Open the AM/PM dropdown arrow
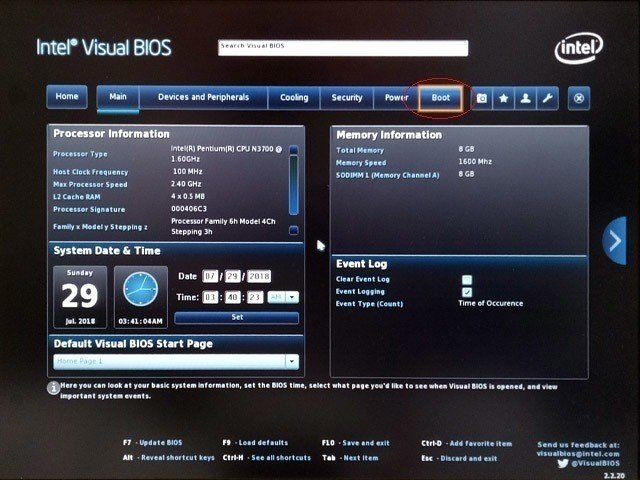 click(292, 297)
